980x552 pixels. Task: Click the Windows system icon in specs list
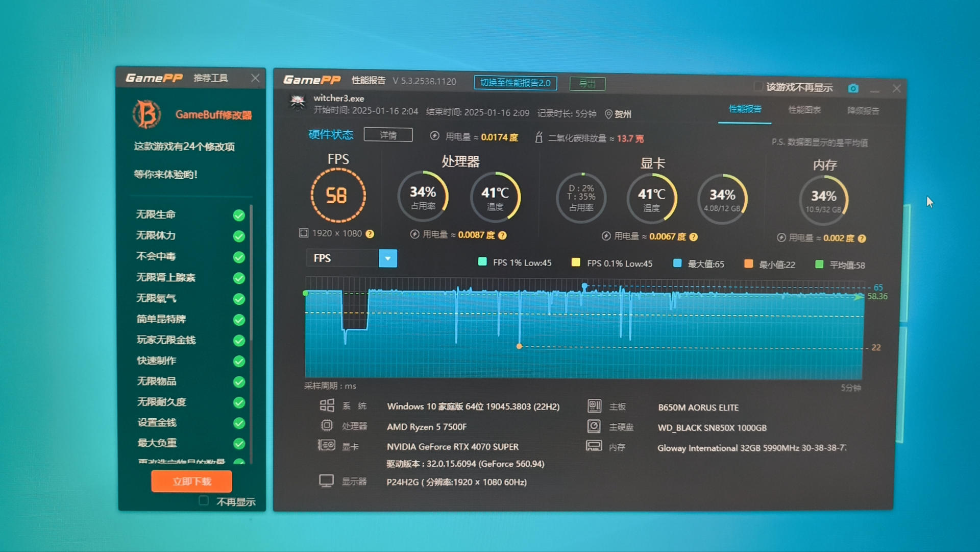pyautogui.click(x=327, y=405)
